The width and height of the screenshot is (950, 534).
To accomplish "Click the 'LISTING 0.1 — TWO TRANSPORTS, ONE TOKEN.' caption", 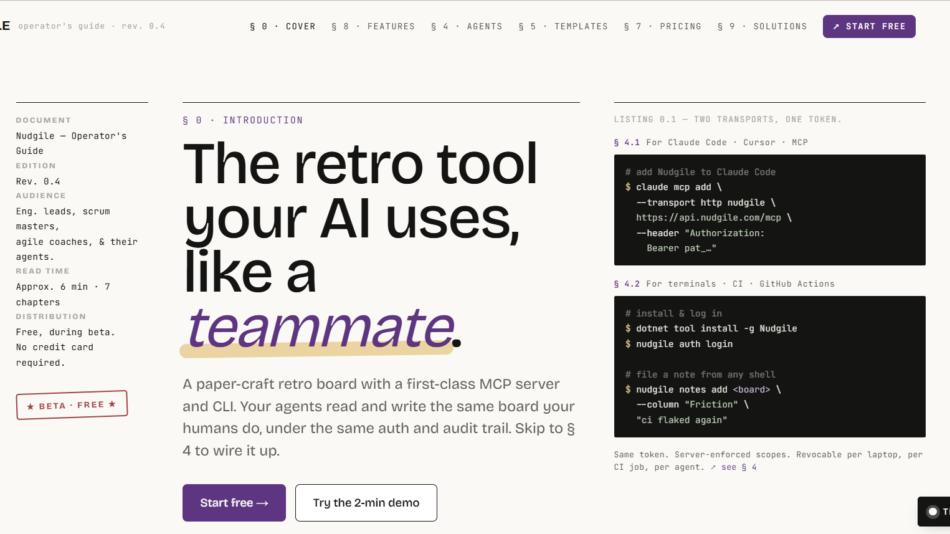I will click(728, 119).
